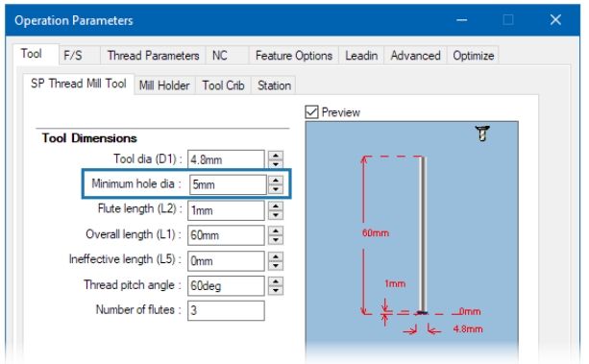The width and height of the screenshot is (589, 364).
Task: Open the Station sub-tab
Action: tap(274, 85)
